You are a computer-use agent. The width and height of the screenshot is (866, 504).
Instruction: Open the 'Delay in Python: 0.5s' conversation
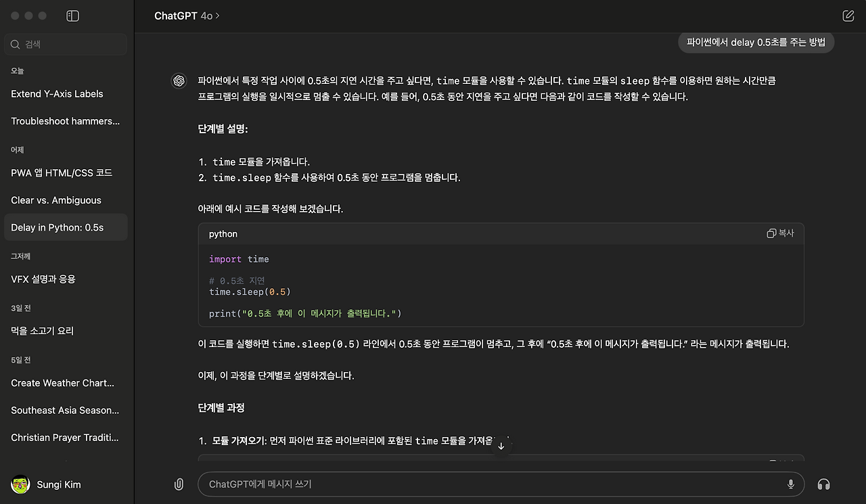click(x=66, y=227)
